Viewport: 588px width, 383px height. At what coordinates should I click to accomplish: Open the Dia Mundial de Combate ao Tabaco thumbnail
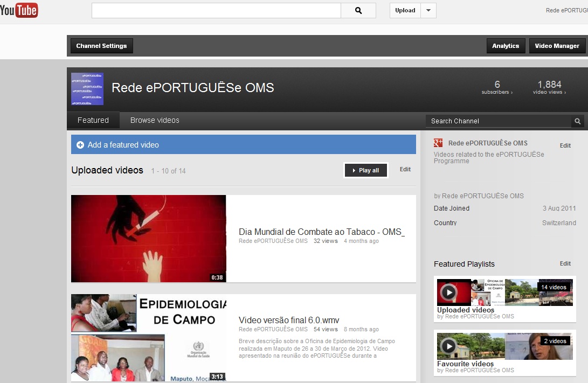click(149, 238)
